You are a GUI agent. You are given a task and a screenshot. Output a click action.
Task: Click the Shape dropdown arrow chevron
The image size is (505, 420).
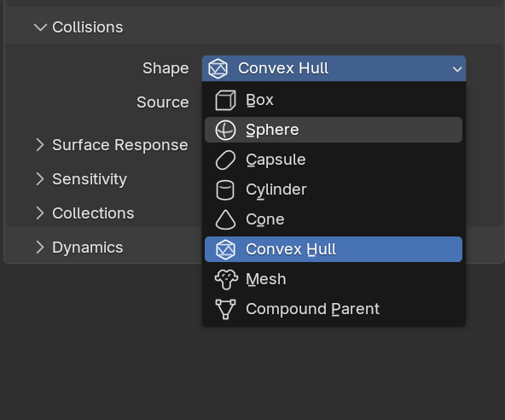[x=457, y=69]
